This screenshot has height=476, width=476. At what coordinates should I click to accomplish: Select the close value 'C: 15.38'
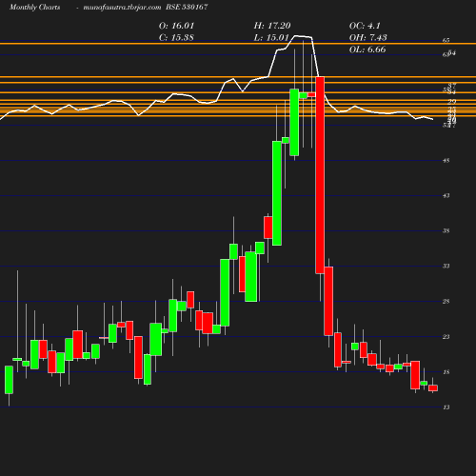(176, 37)
